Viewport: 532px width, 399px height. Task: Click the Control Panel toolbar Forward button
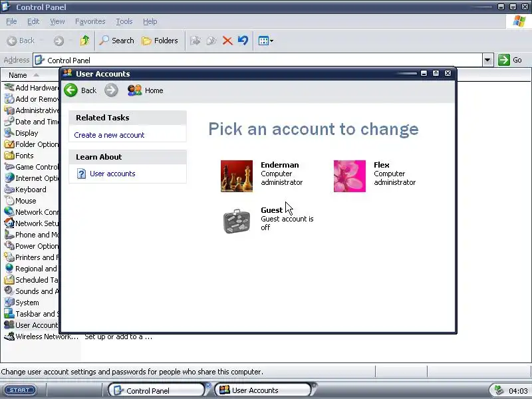pos(59,41)
